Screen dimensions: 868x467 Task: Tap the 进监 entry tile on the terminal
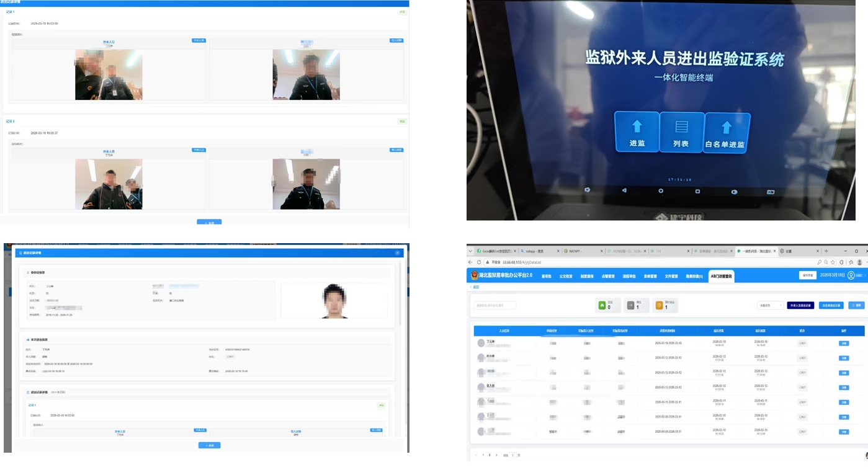click(x=637, y=132)
